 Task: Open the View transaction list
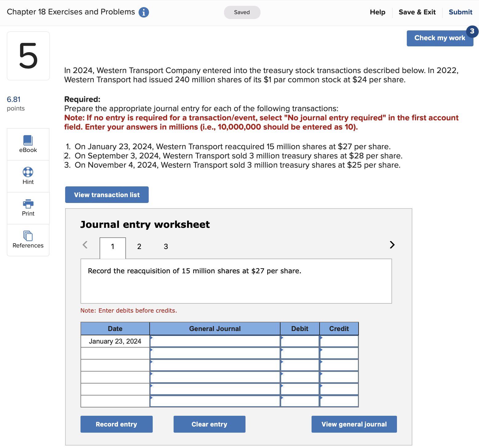tap(107, 195)
